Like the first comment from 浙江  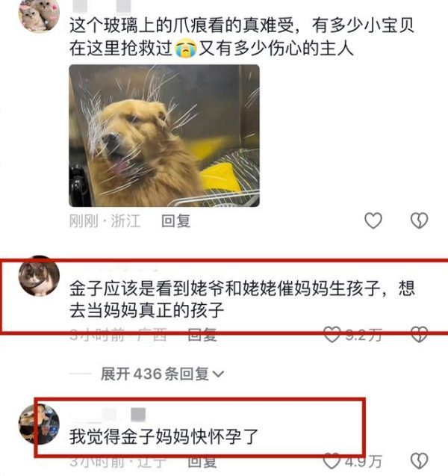coord(373,220)
